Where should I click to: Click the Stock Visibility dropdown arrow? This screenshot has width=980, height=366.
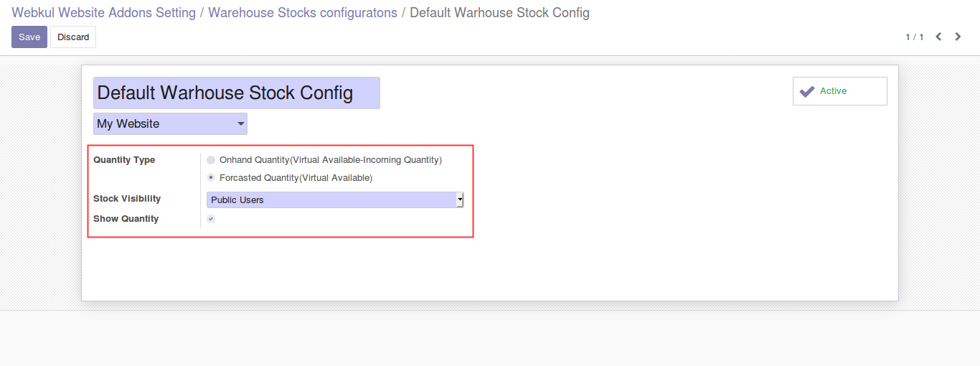click(x=460, y=200)
